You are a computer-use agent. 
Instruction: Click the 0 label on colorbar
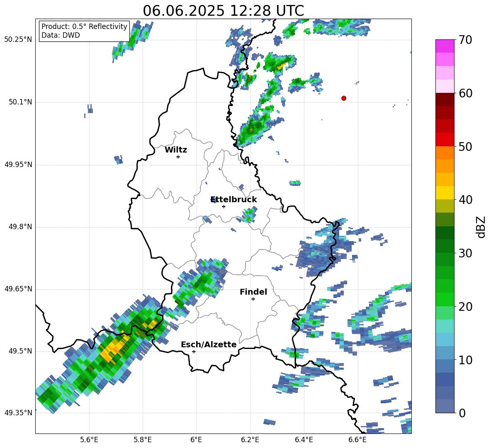(x=462, y=413)
